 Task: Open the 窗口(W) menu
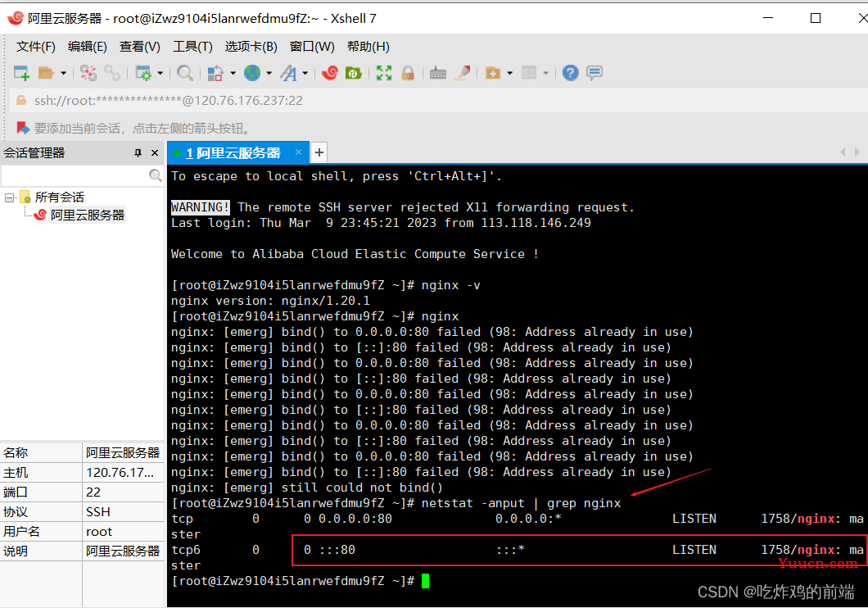point(312,47)
